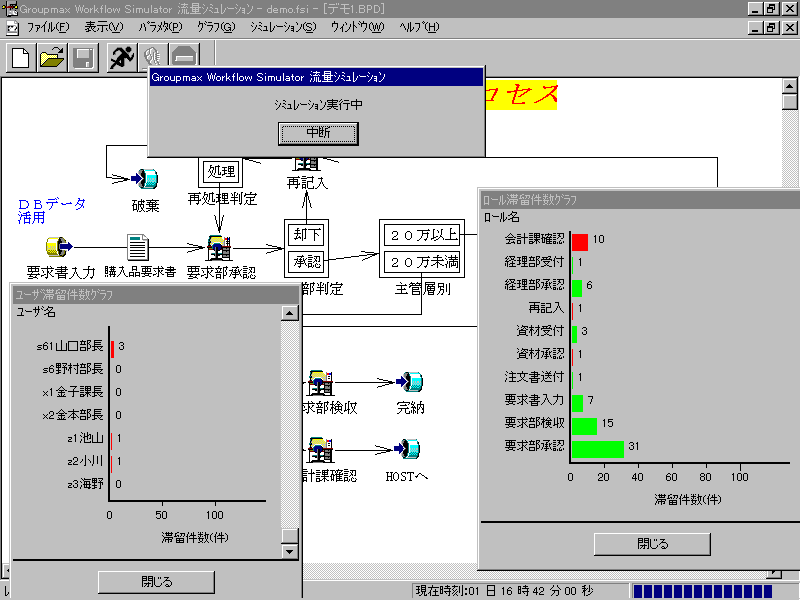Click the 経理部承認 role label

coord(534,285)
